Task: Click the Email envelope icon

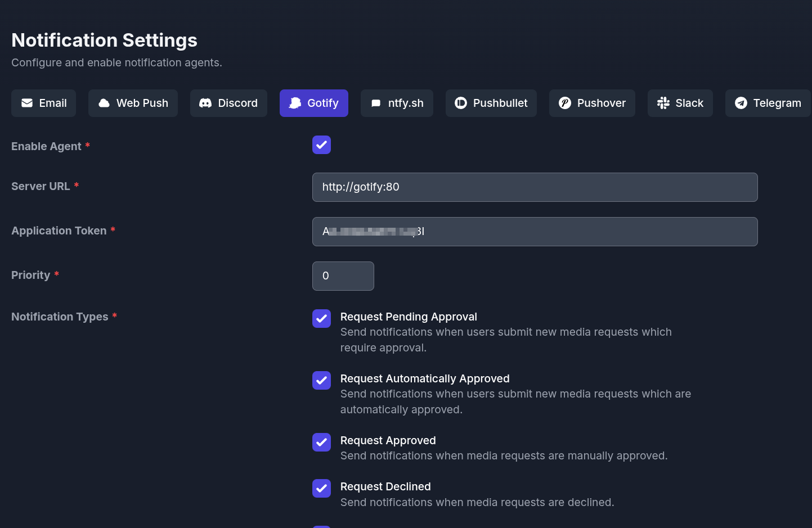Action: click(x=27, y=103)
